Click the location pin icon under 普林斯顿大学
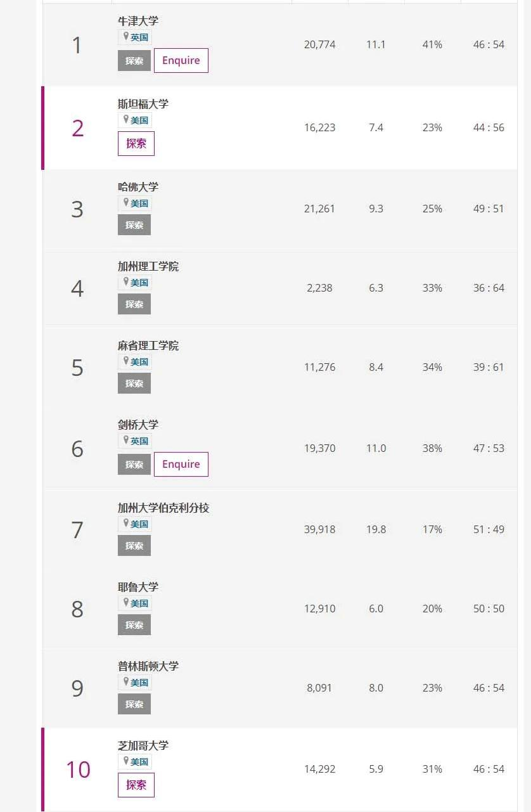The image size is (531, 812). (x=126, y=681)
